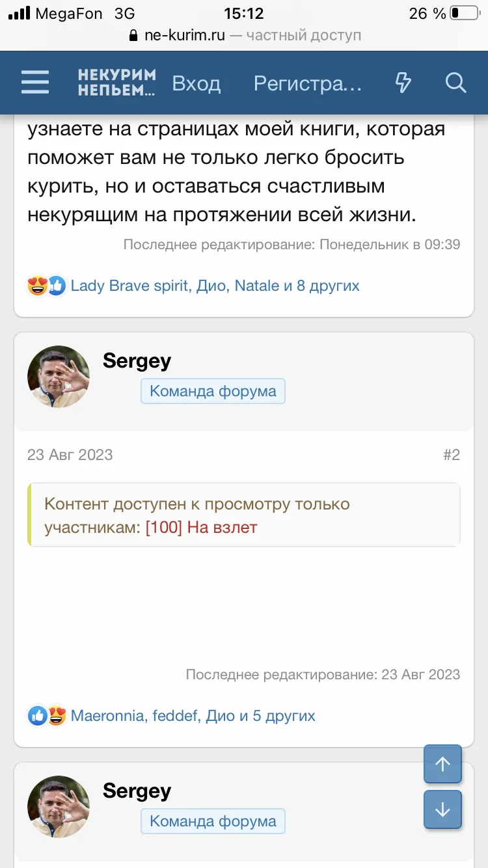Open Sergey's username link in post #2
This screenshot has height=868, width=488.
click(137, 360)
